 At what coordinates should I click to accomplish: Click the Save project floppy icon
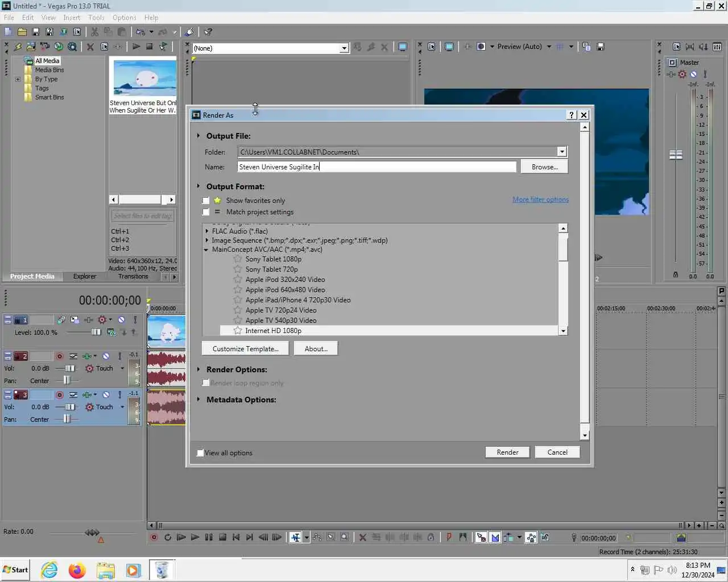pyautogui.click(x=35, y=32)
